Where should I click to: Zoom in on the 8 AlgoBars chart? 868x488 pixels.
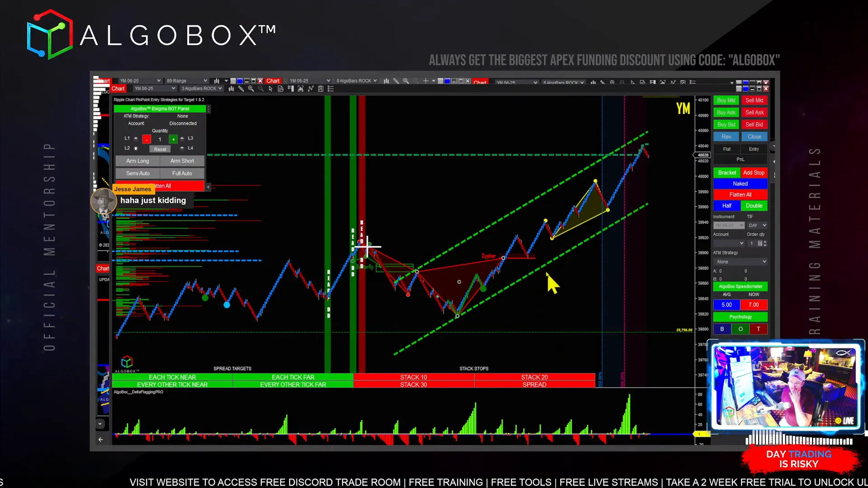click(x=406, y=81)
